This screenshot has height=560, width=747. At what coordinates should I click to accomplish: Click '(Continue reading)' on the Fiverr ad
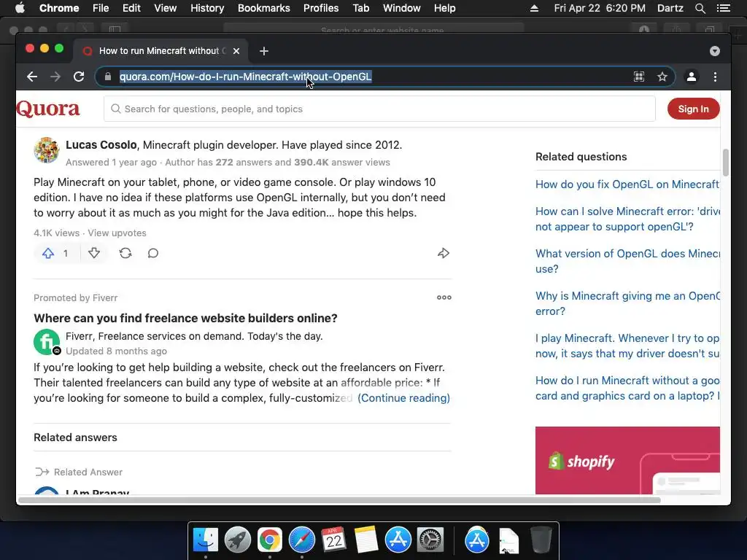tap(403, 398)
